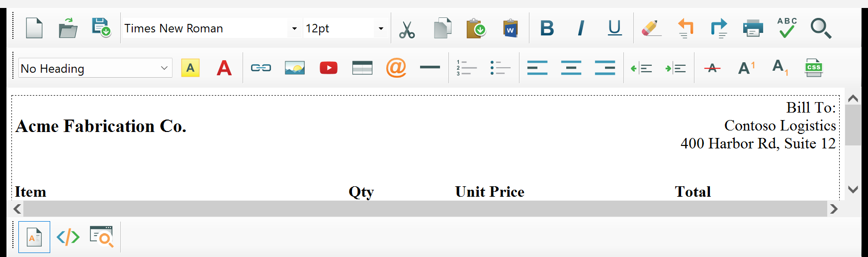Toggle bold formatting
The height and width of the screenshot is (257, 868).
tap(547, 28)
